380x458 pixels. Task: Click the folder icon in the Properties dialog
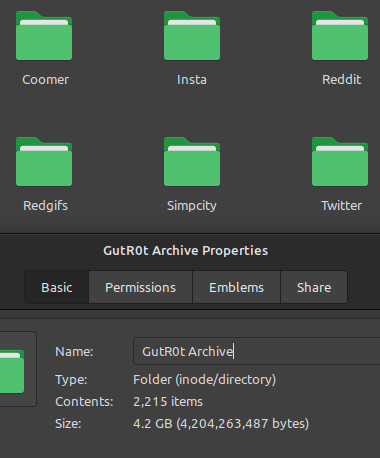coord(12,371)
